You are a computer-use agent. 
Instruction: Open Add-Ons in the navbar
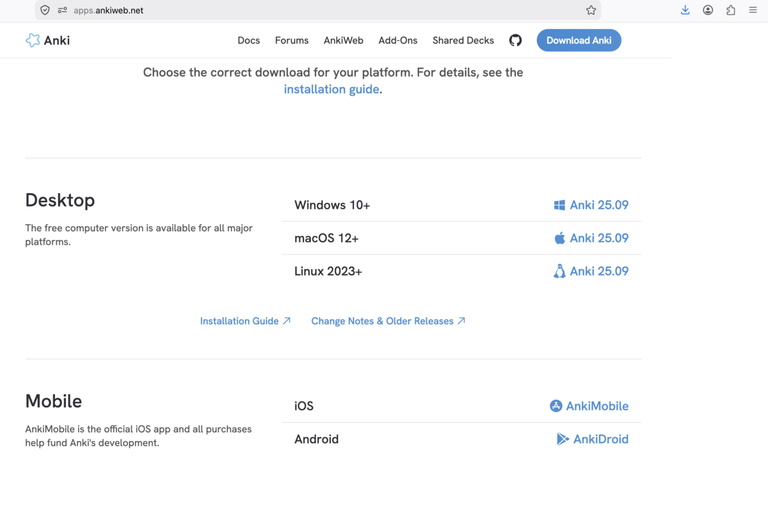[x=398, y=40]
